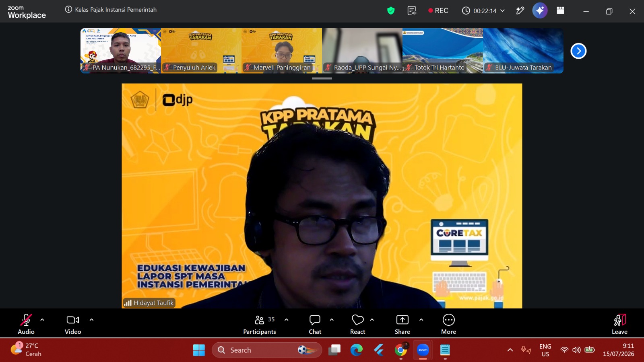Open the Wi-Fi network tray icon
Screen dimensions: 644x362
pyautogui.click(x=564, y=350)
